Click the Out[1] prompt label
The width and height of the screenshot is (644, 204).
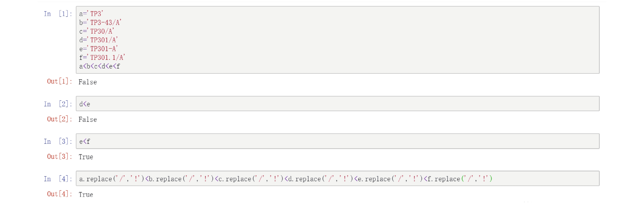point(60,81)
